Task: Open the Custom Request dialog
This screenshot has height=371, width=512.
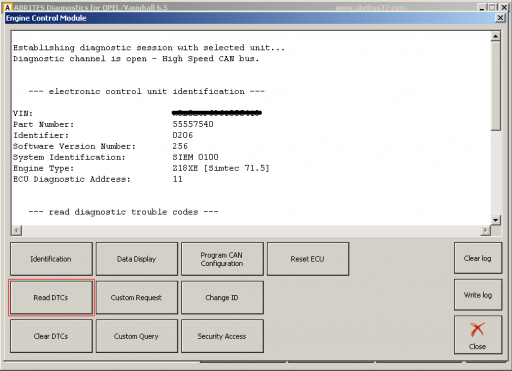Action: 137,298
